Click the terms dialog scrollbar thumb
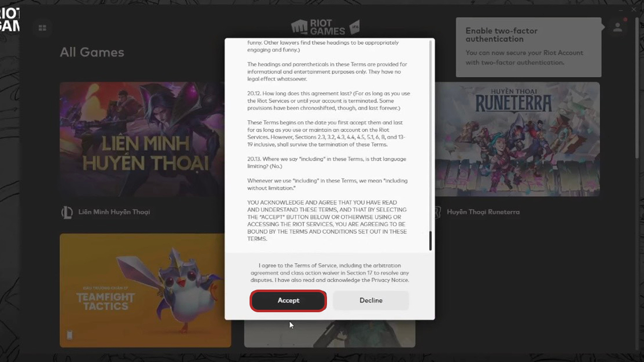644x362 pixels. pos(430,241)
